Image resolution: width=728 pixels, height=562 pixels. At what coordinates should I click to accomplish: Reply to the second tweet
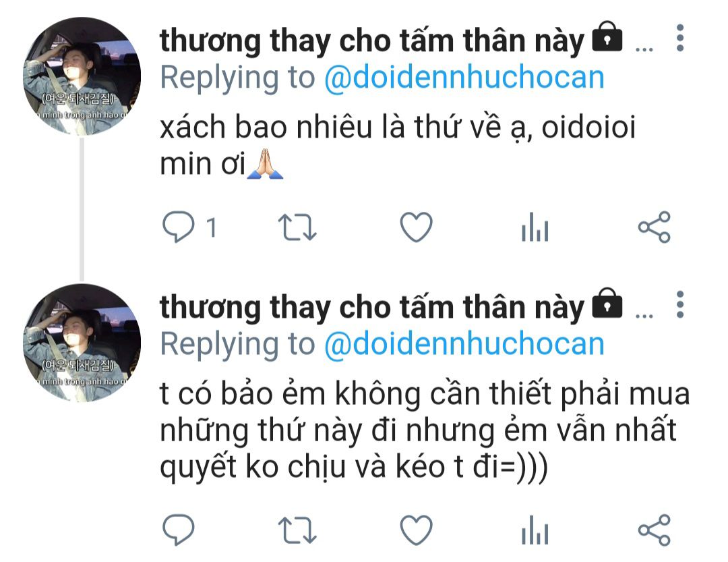pyautogui.click(x=179, y=530)
